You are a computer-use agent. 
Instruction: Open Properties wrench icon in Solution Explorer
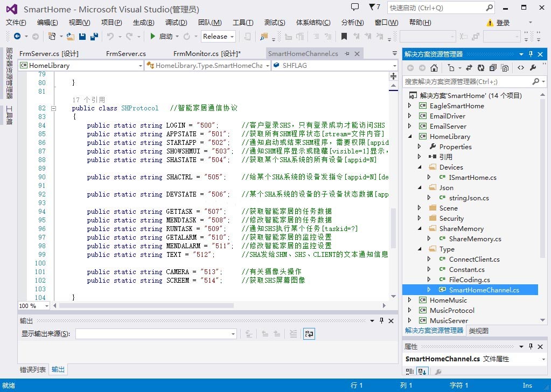533,68
